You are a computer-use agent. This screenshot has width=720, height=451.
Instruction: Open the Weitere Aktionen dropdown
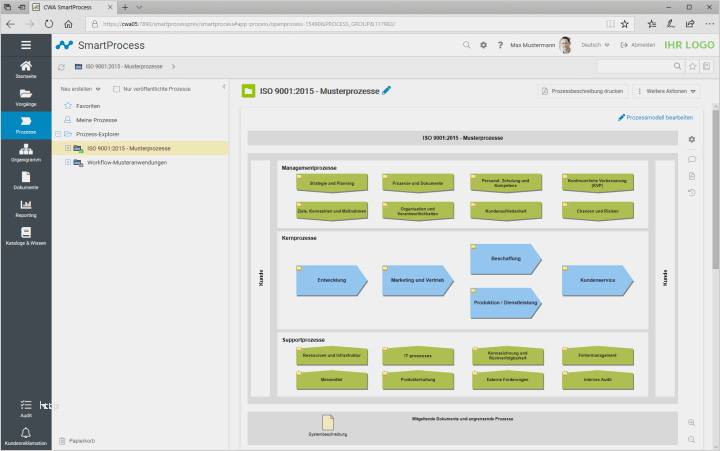coord(666,91)
